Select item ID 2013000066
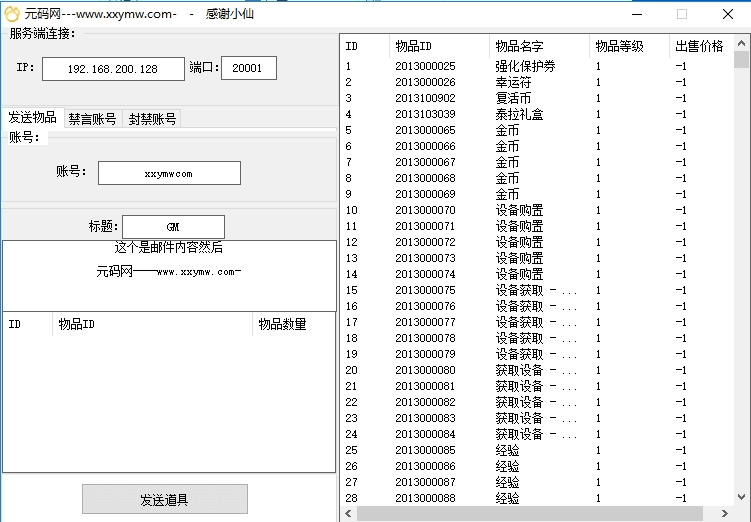The width and height of the screenshot is (751, 522). click(425, 146)
